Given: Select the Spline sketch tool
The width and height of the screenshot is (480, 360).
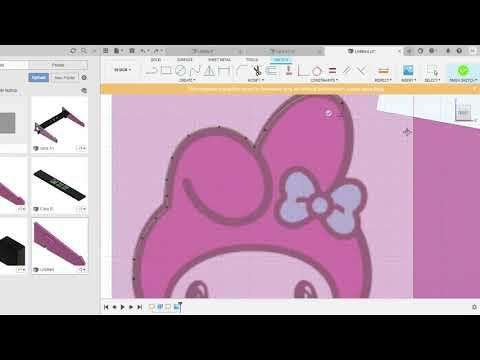Looking at the screenshot, I should click(x=195, y=70).
